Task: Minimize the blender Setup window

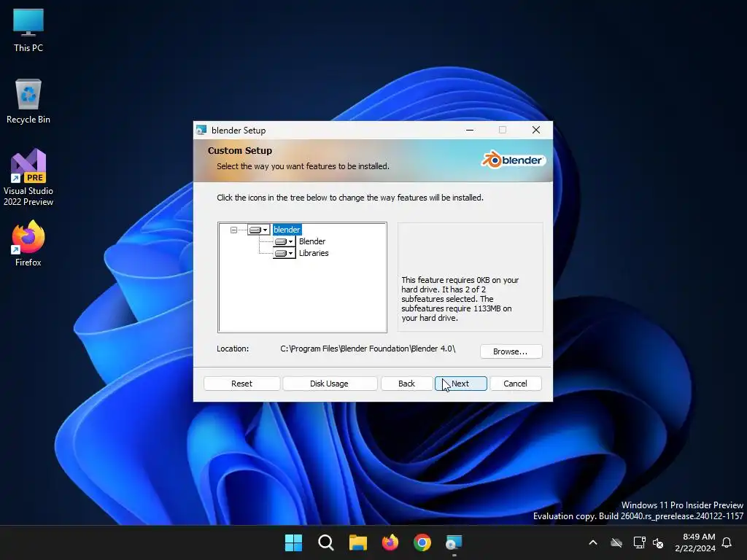Action: click(x=470, y=130)
